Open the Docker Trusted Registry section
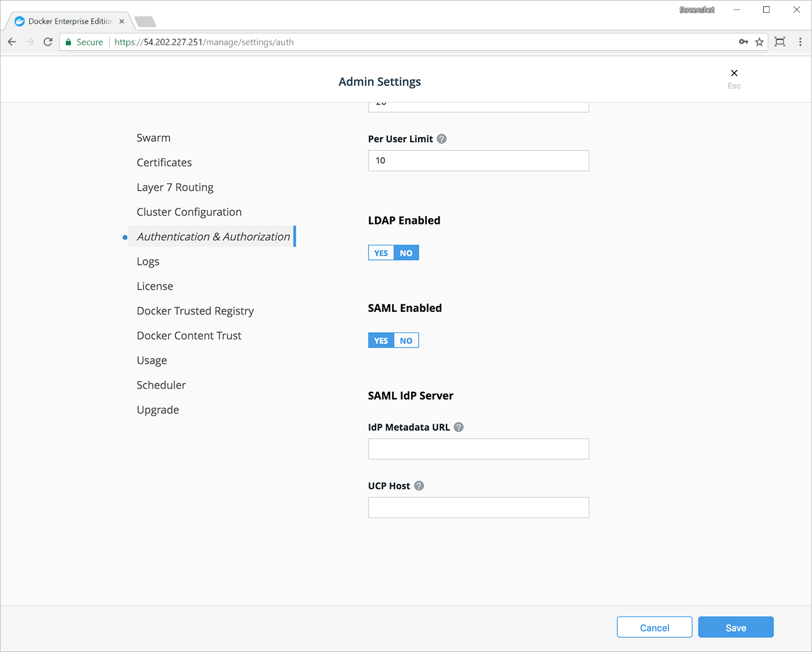812x652 pixels. 195,311
